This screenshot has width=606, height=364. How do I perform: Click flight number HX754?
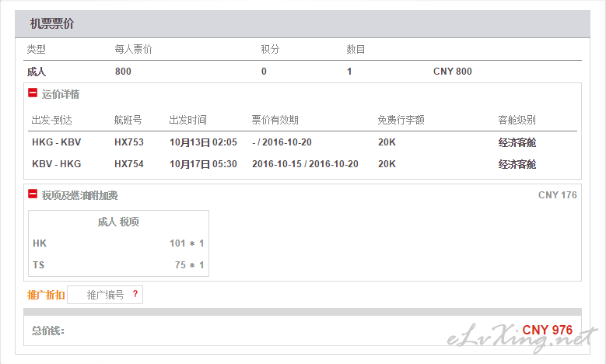click(x=128, y=164)
